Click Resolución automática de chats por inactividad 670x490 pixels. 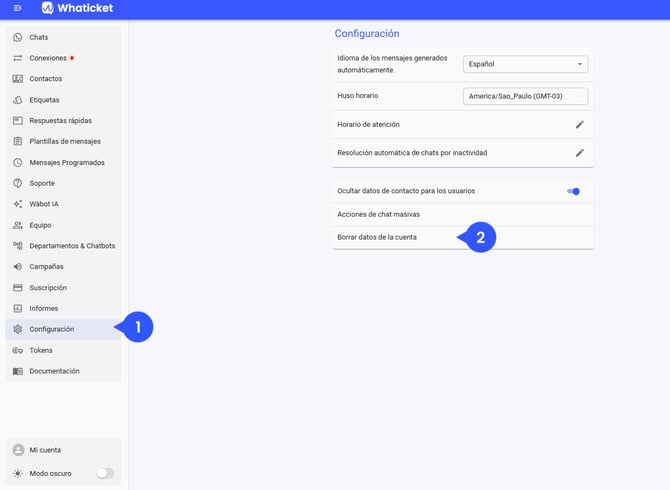click(x=412, y=153)
